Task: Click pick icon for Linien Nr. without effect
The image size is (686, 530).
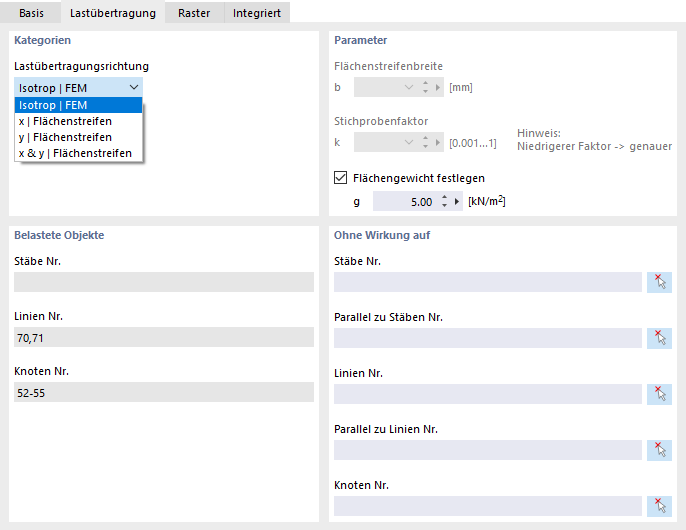Action: point(659,394)
